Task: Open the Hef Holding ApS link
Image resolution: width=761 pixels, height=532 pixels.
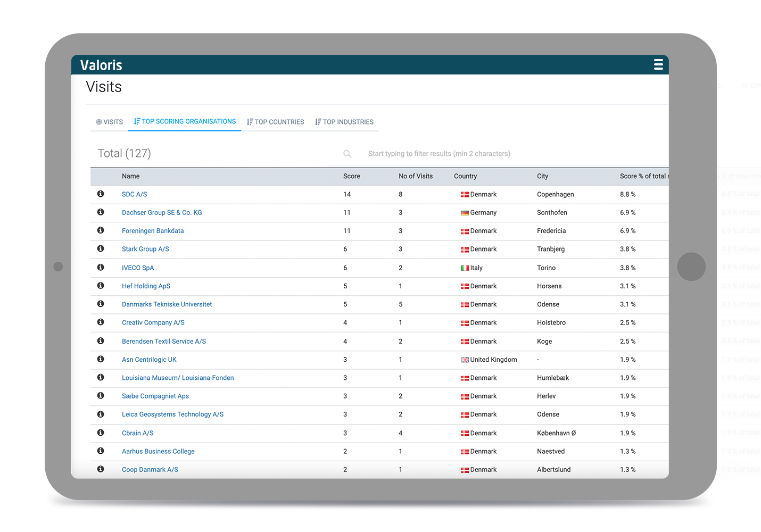Action: click(x=146, y=286)
